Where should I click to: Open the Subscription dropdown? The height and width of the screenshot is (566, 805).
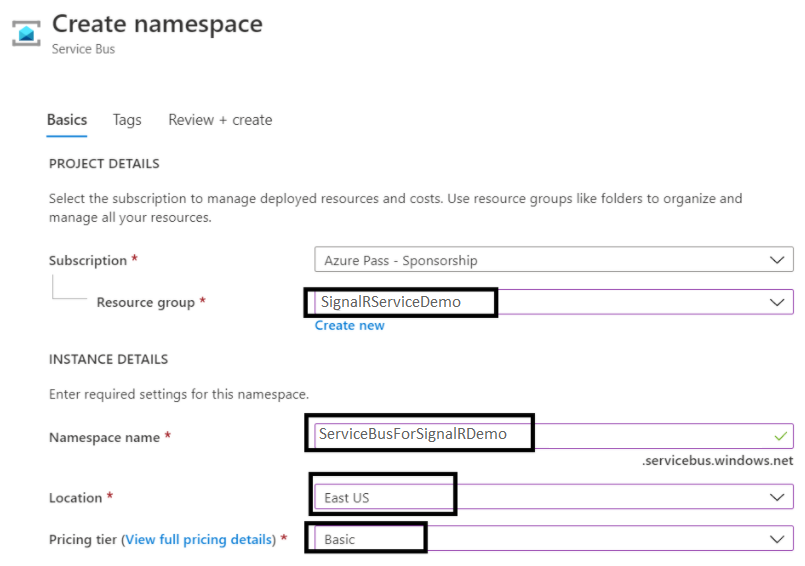[x=554, y=260]
